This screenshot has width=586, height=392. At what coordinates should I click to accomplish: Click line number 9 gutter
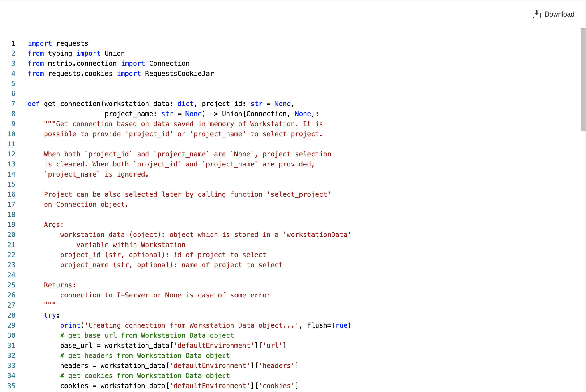(13, 123)
